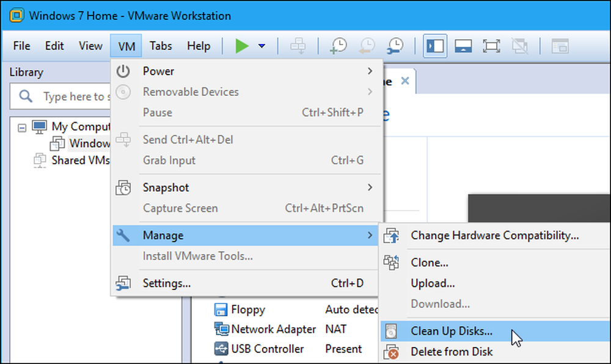The width and height of the screenshot is (611, 364).
Task: Click the Clone menu item's icon
Action: pyautogui.click(x=391, y=263)
